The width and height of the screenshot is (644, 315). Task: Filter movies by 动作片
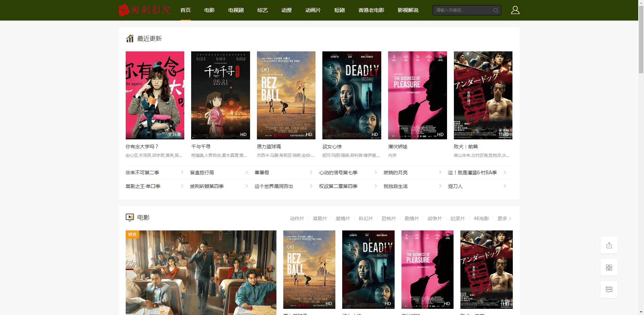(x=297, y=218)
